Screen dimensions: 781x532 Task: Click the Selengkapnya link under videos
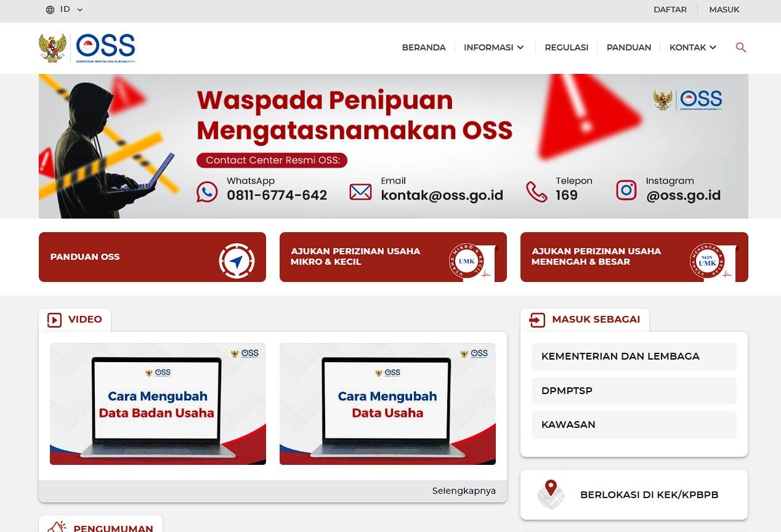pos(464,491)
